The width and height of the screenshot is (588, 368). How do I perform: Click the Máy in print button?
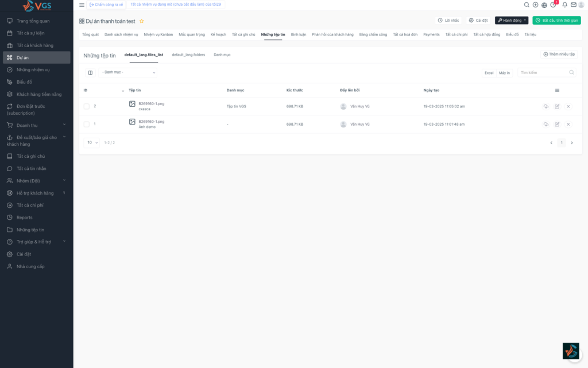[x=504, y=73]
